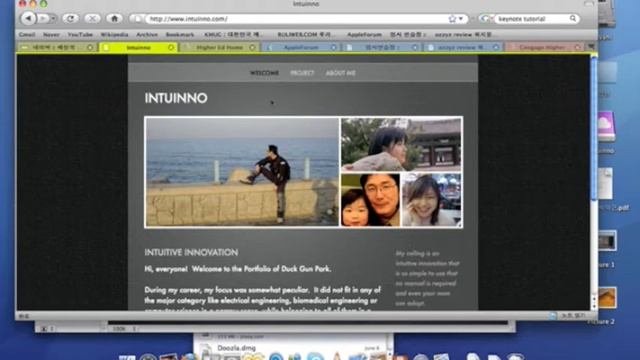Switch to the Cengage Higher tab
Viewport: 640px width, 360px height.
click(542, 48)
